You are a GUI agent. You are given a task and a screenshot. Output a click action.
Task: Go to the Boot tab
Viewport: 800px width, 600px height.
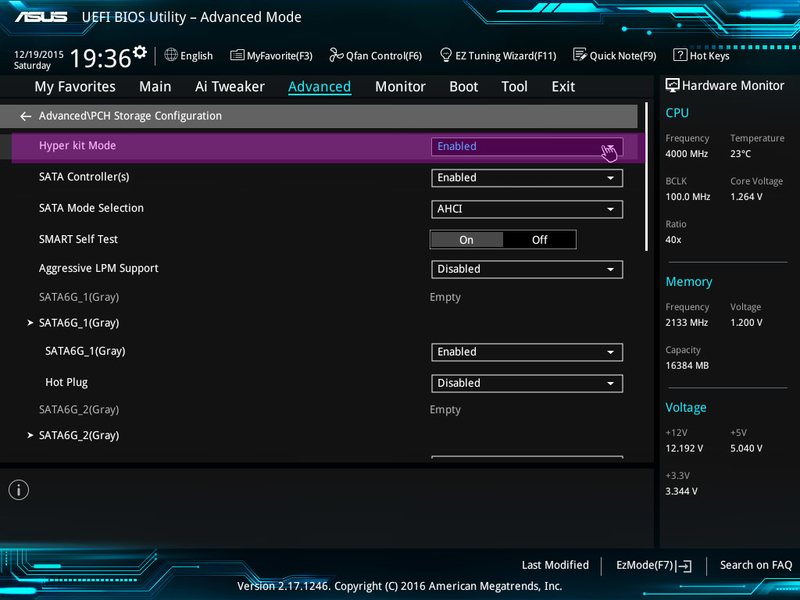tap(464, 87)
